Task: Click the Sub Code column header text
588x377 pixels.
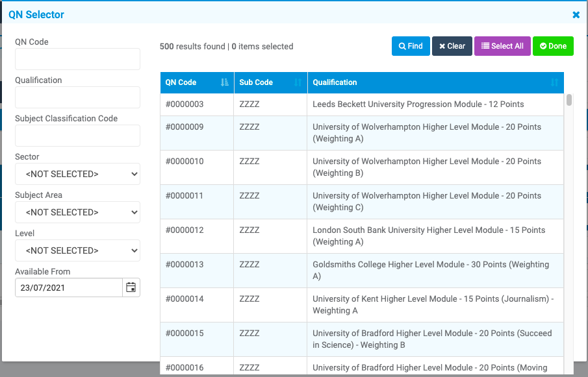Action: point(256,82)
